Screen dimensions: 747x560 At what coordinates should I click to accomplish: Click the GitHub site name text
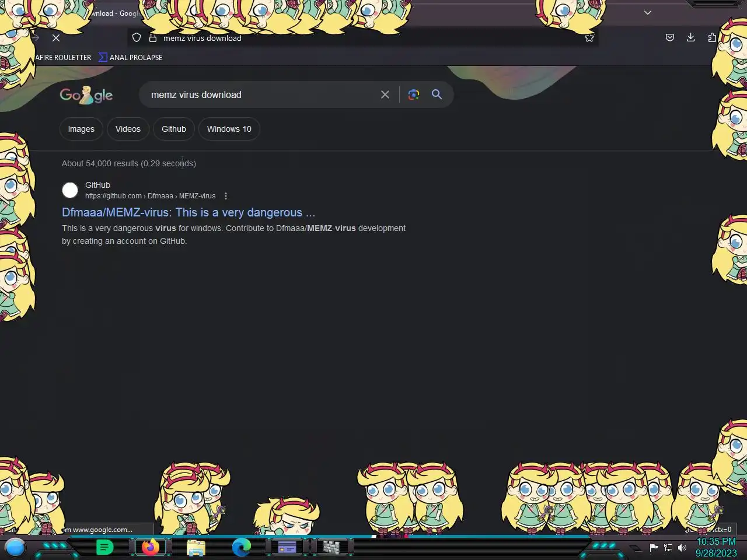[x=97, y=185]
